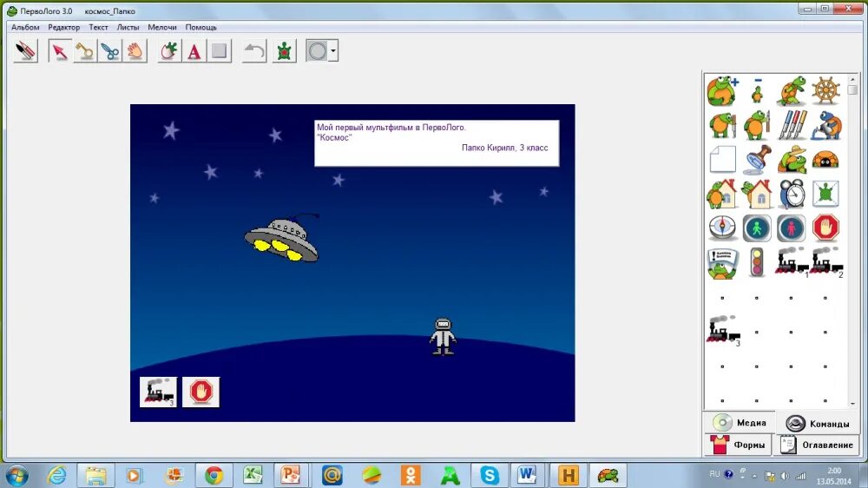868x488 pixels.
Task: Select the key tool
Action: 85,51
